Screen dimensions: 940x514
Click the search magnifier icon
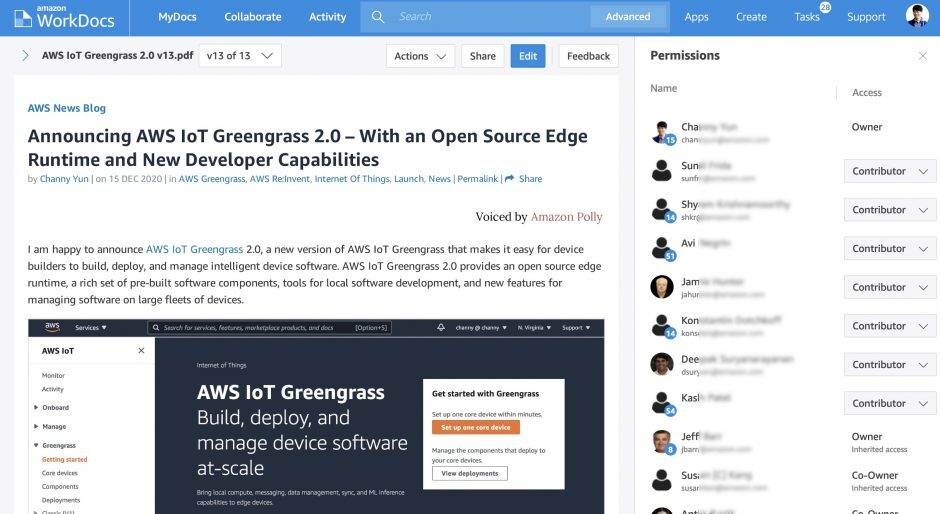378,17
